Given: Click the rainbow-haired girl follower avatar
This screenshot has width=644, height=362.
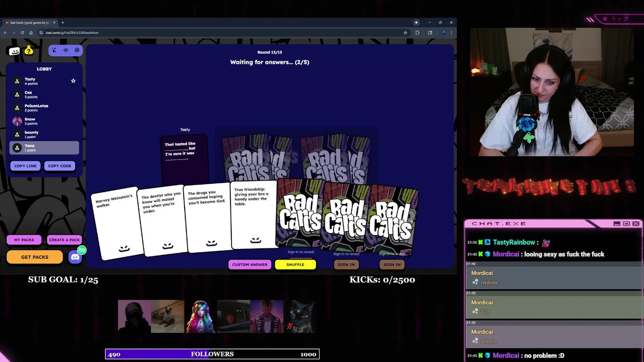Looking at the screenshot, I should point(200,316).
